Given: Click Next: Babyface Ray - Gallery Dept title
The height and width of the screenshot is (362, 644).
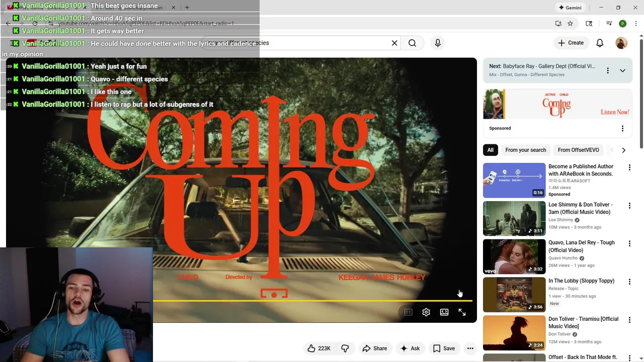Looking at the screenshot, I should pyautogui.click(x=542, y=66).
